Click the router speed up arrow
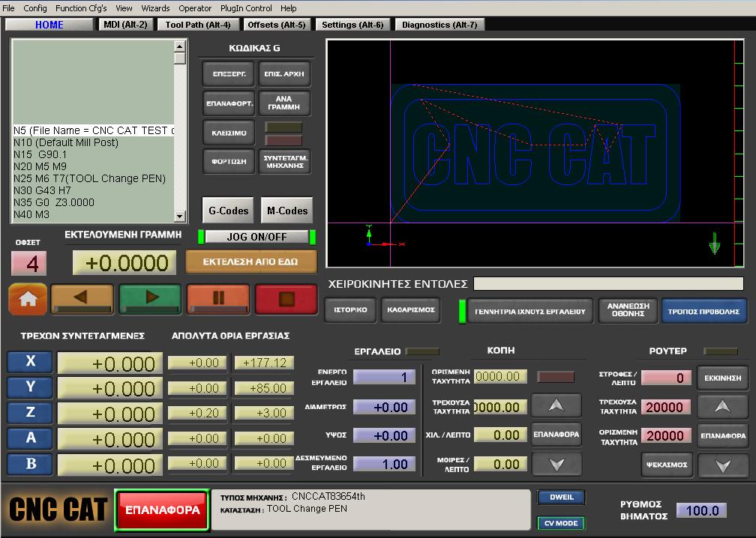This screenshot has width=756, height=538. pyautogui.click(x=722, y=406)
